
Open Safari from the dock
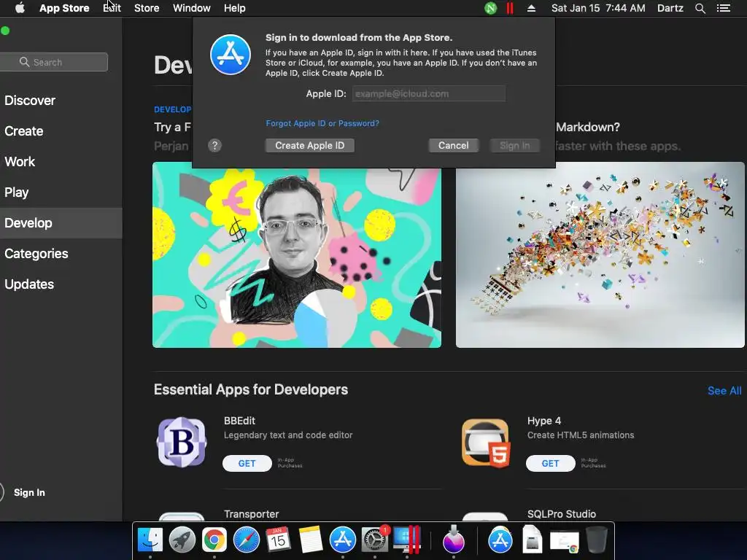click(246, 540)
